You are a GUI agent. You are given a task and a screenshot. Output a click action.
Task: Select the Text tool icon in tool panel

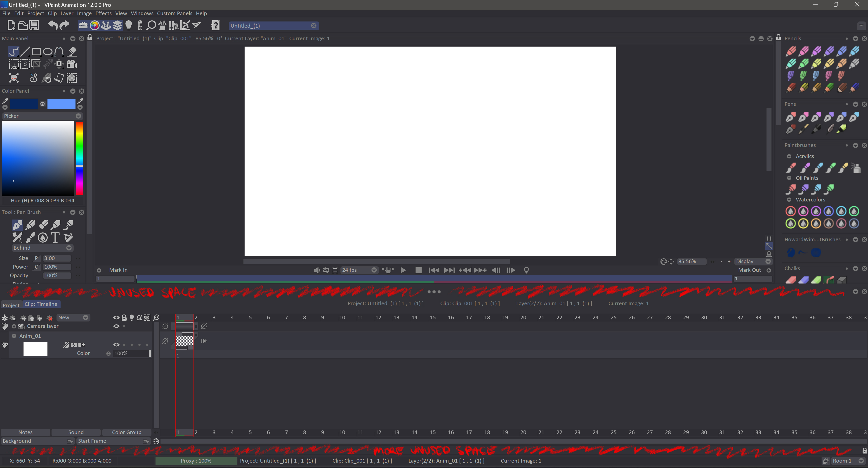[x=55, y=238]
